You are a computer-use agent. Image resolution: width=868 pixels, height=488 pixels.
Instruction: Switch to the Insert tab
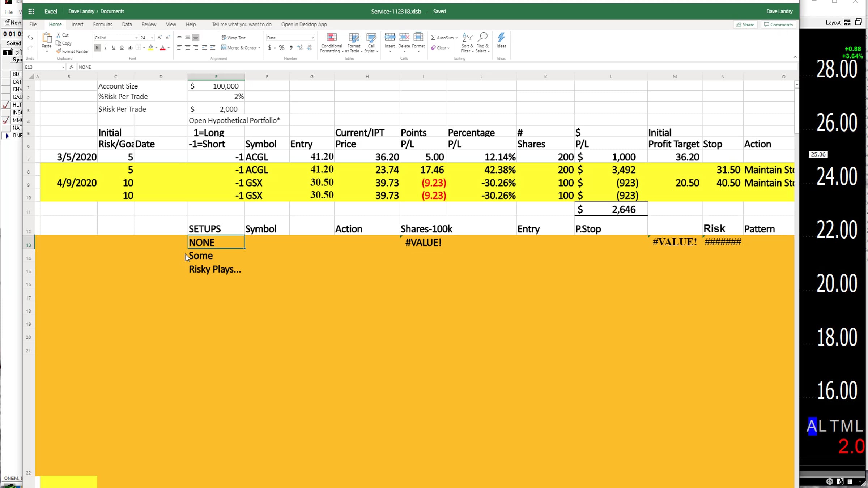[77, 24]
